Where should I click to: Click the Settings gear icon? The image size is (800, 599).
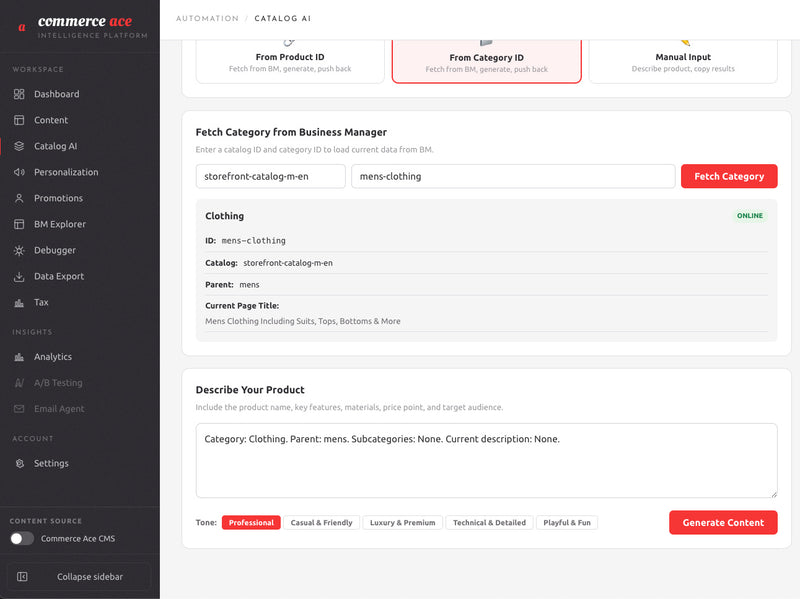(x=19, y=463)
